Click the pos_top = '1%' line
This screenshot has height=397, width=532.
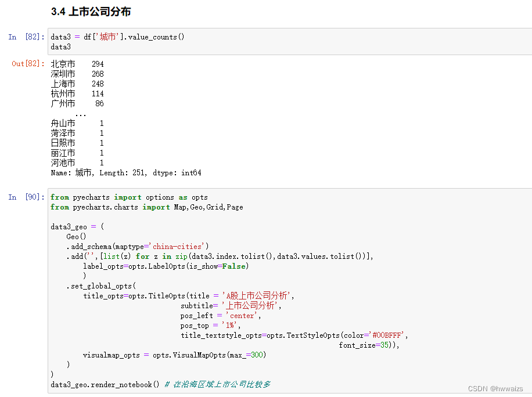pyautogui.click(x=211, y=326)
